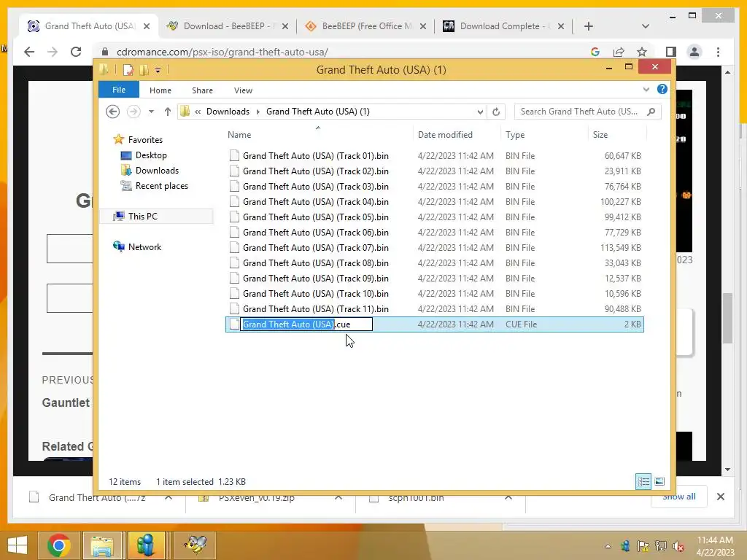This screenshot has width=747, height=560.
Task: Open File Explorer from the taskbar
Action: 102,545
